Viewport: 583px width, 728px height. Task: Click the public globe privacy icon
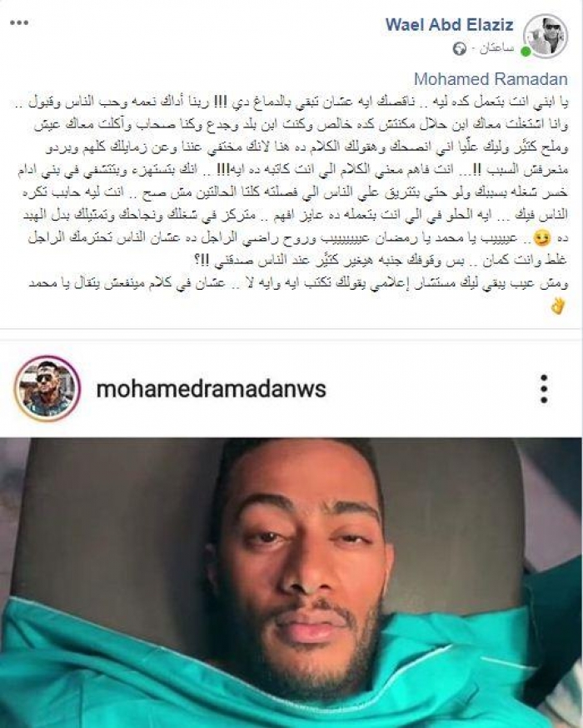click(460, 49)
